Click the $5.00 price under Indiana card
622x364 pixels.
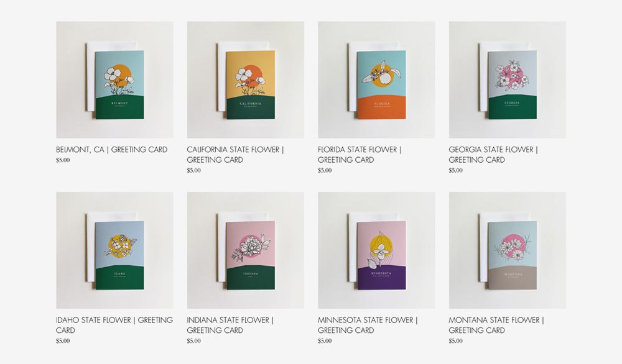[x=193, y=341]
